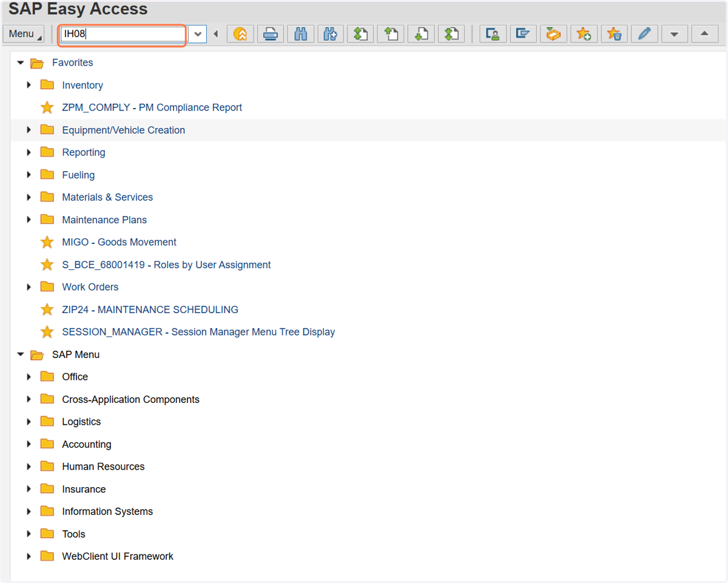Click the orange Exit double-arrow icon
This screenshot has width=728, height=583.
click(240, 34)
